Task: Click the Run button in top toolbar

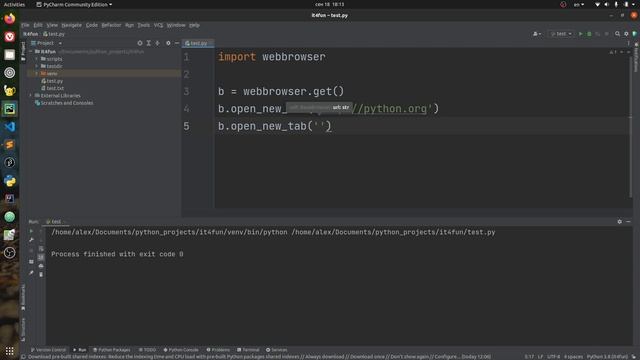Action: tap(580, 34)
